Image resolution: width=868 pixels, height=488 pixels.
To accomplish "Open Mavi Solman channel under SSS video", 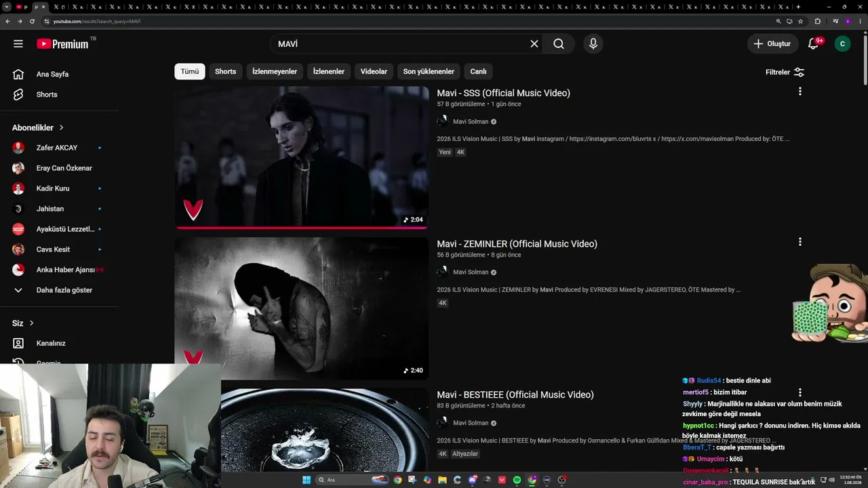I will [471, 121].
